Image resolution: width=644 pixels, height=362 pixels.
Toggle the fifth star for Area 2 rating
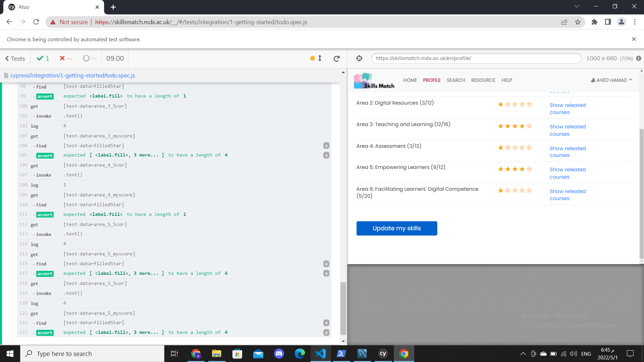coord(529,104)
